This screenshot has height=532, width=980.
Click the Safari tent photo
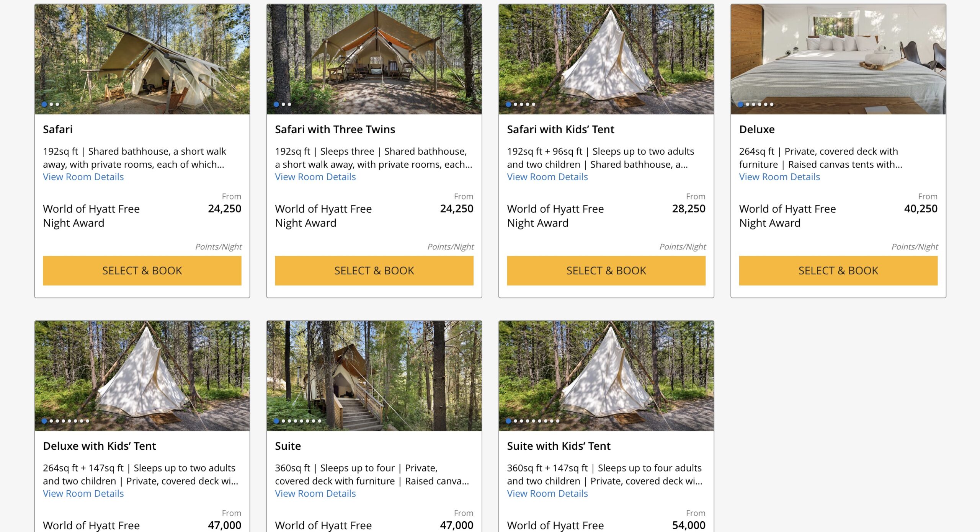tap(142, 57)
